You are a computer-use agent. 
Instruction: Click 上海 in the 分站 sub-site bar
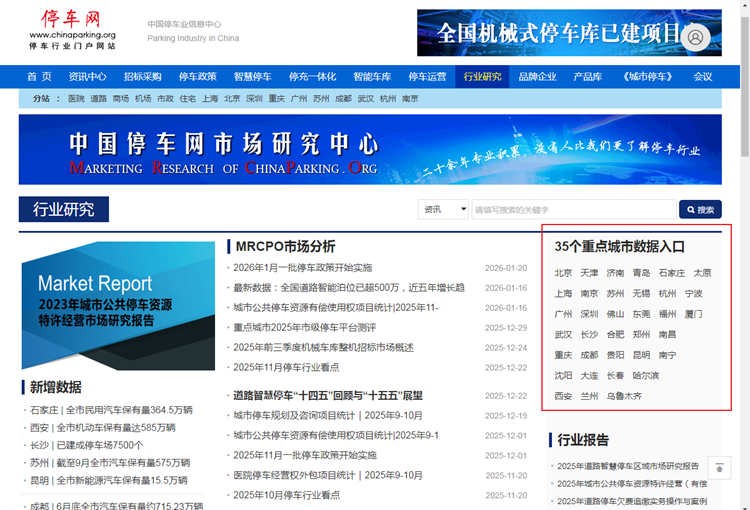(210, 99)
